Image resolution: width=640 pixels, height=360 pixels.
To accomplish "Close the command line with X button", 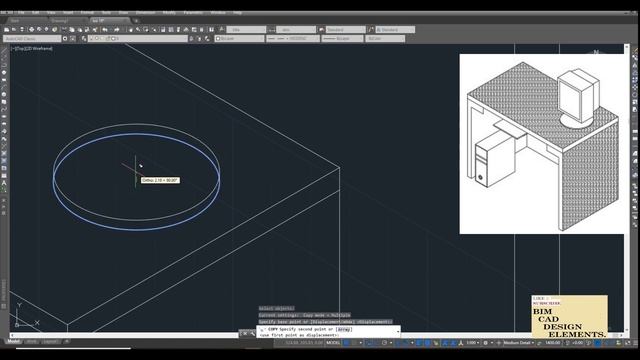I will [244, 333].
